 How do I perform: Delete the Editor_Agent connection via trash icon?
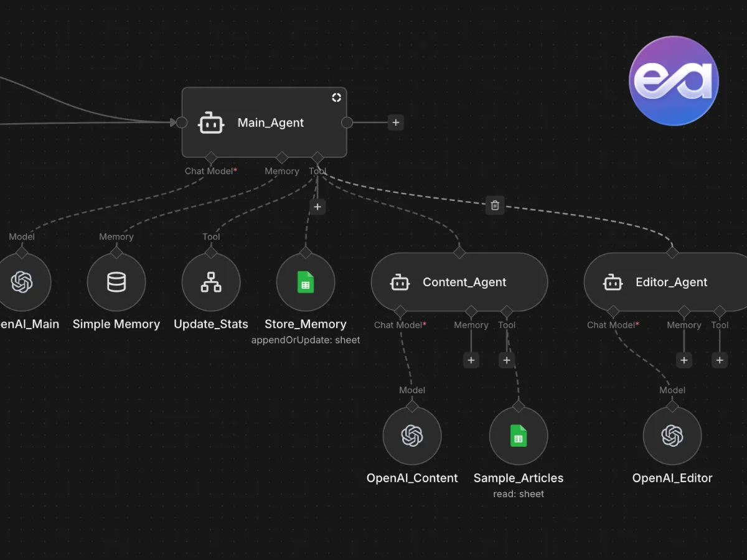[x=495, y=205]
